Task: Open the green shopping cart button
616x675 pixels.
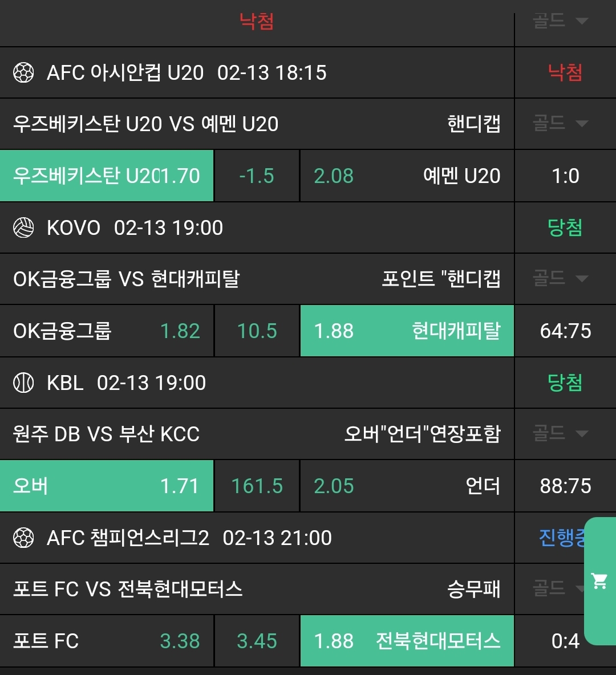Action: [600, 581]
